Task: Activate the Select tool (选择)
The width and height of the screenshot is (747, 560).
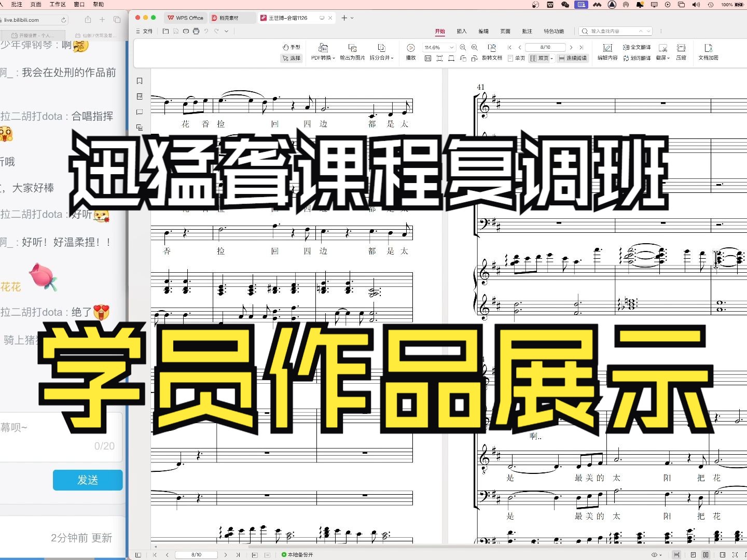Action: (292, 58)
